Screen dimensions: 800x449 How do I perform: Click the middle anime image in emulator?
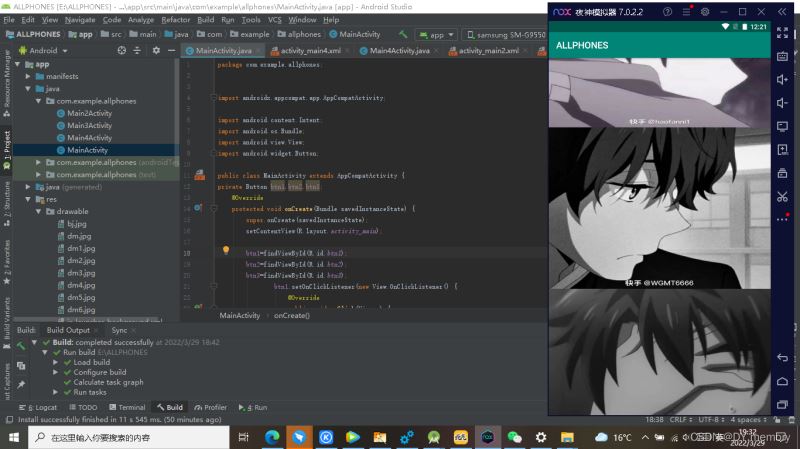point(659,208)
